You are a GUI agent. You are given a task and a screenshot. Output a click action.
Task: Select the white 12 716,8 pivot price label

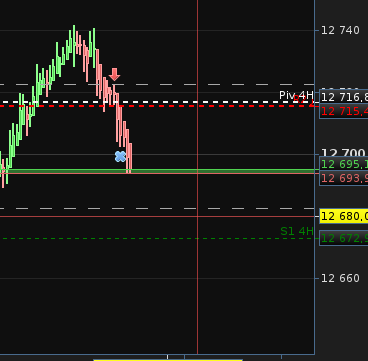344,97
